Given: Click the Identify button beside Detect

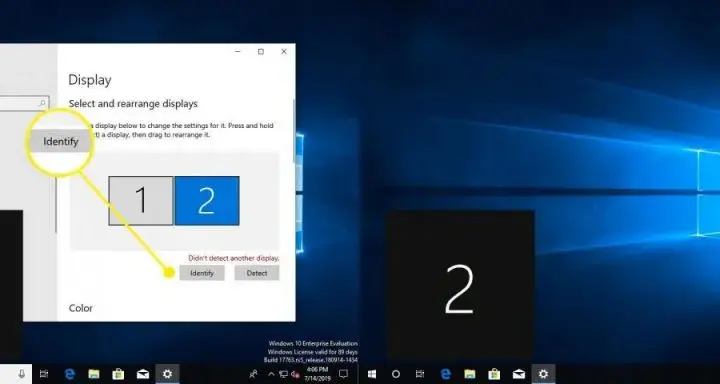Looking at the screenshot, I should coord(202,273).
